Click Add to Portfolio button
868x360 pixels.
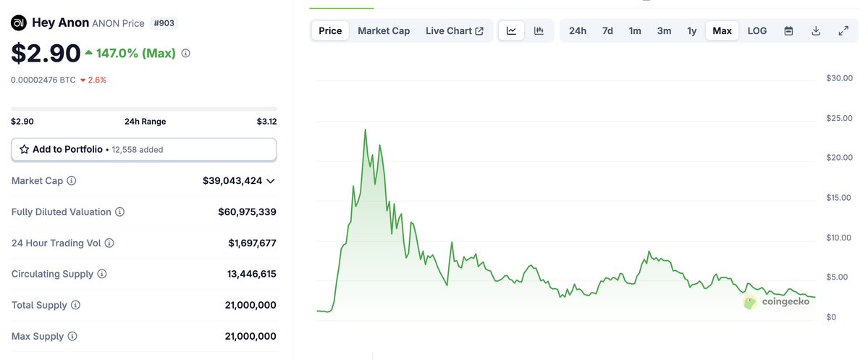tap(144, 149)
